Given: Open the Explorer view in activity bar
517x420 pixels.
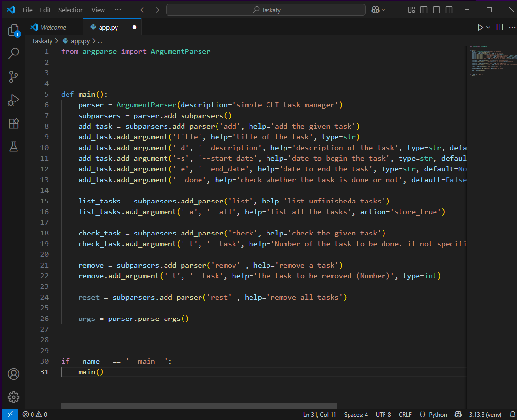Looking at the screenshot, I should [14, 31].
